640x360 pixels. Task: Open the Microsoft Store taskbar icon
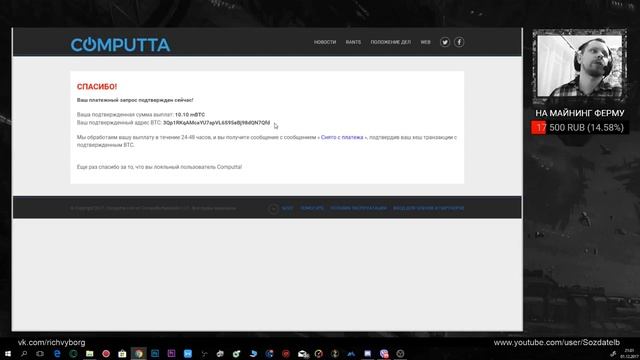[122, 353]
